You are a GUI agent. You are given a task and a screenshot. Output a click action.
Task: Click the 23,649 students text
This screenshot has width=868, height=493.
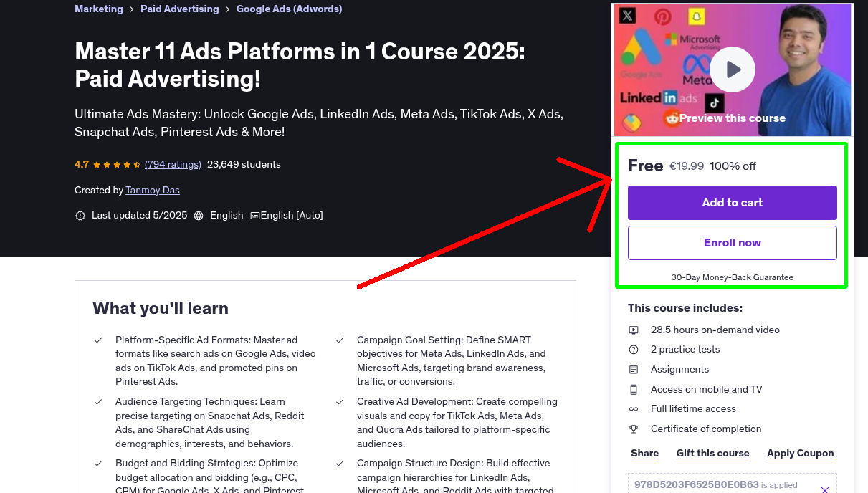[x=244, y=164]
